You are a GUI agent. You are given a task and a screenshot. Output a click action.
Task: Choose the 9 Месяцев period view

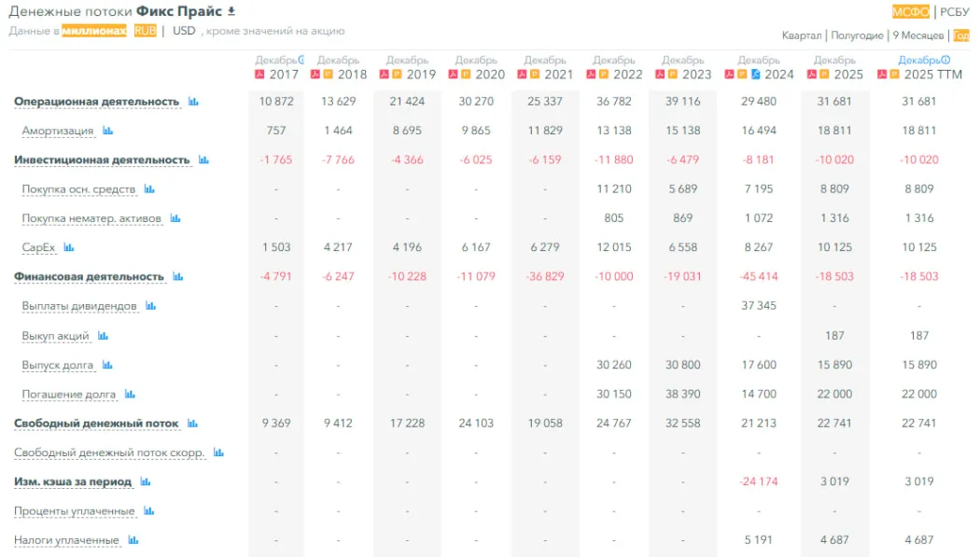coord(918,35)
